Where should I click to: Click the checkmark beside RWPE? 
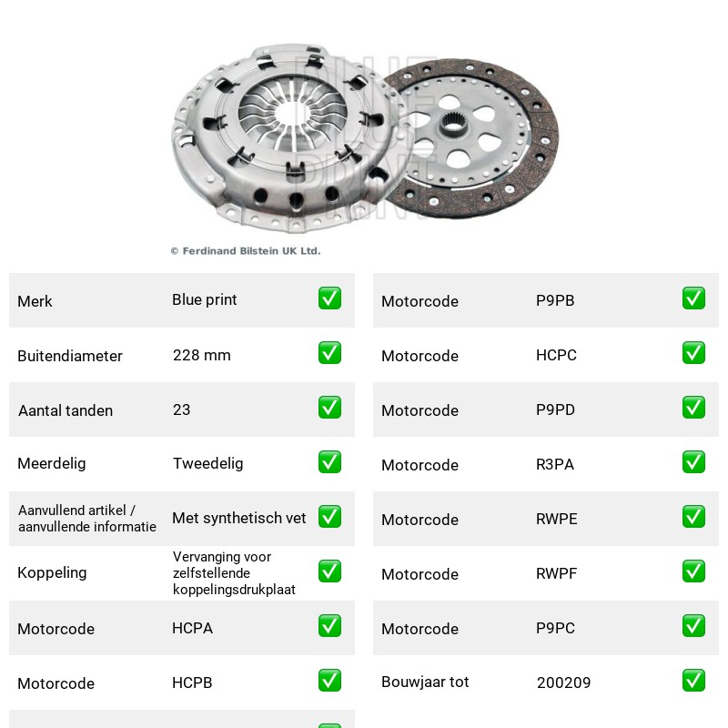tap(693, 517)
